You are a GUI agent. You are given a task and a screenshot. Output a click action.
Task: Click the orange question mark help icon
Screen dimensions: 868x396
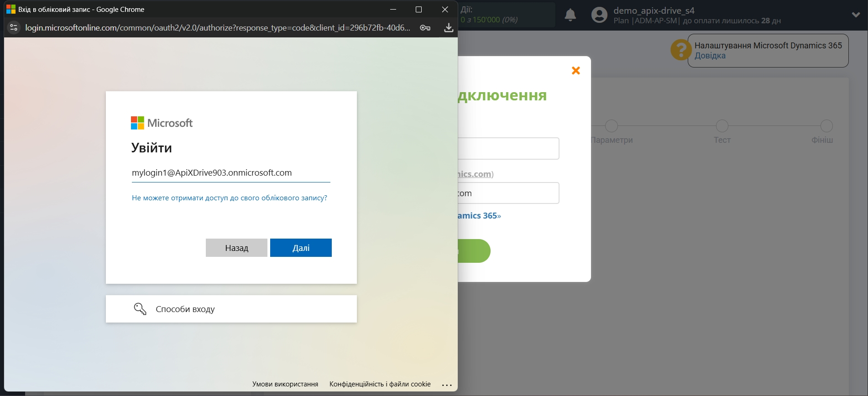coord(681,50)
